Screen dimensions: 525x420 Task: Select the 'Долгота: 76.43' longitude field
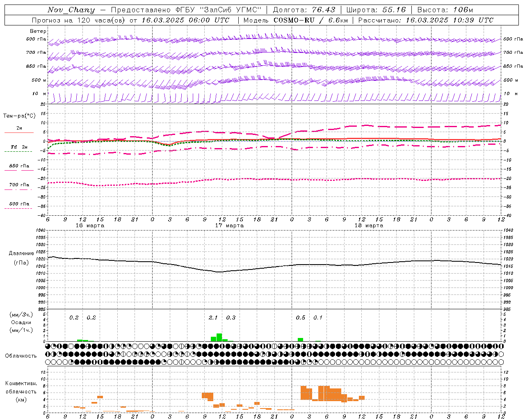coord(304,10)
